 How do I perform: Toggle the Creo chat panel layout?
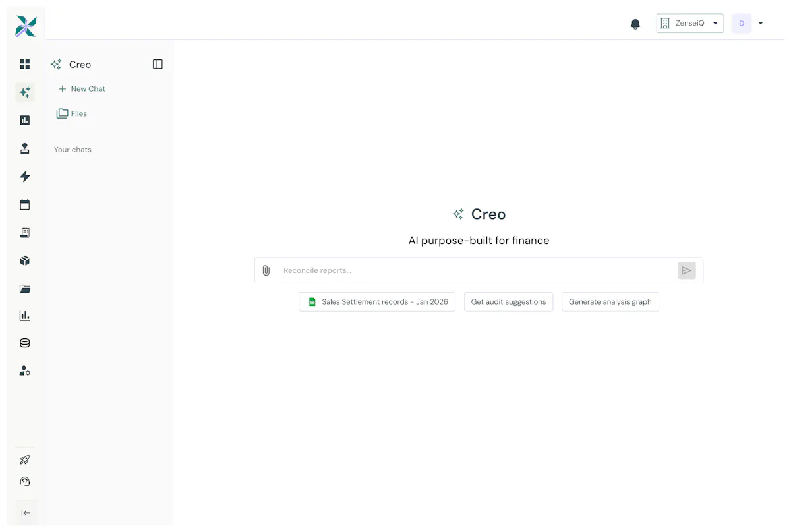coord(158,64)
